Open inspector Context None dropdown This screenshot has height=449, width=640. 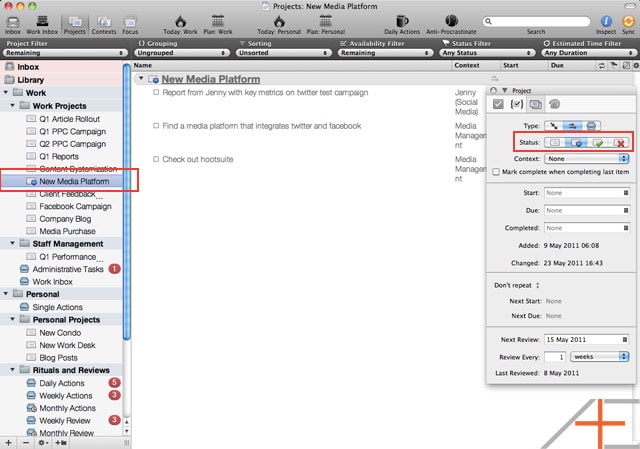coord(587,158)
